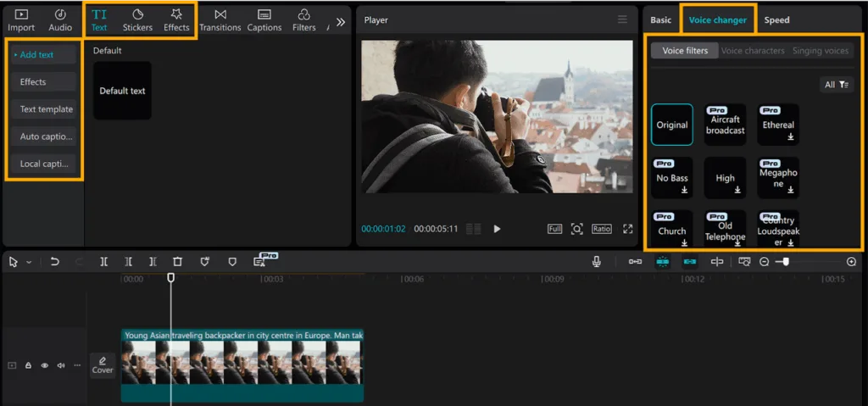Select the Original voice filter
This screenshot has height=406, width=868.
tap(671, 125)
